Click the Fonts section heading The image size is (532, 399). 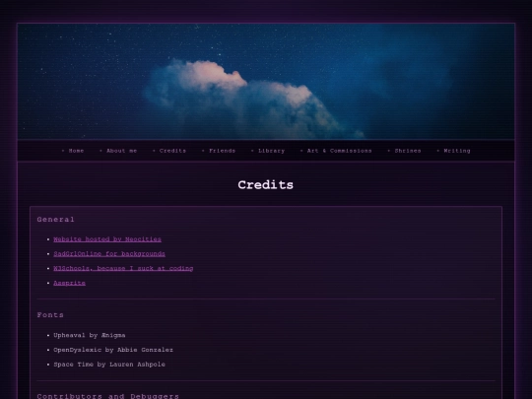50,315
